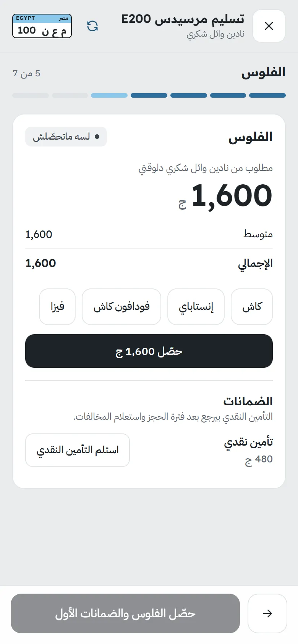Click the 5 من 7 step counter
The height and width of the screenshot is (644, 298).
tap(26, 73)
